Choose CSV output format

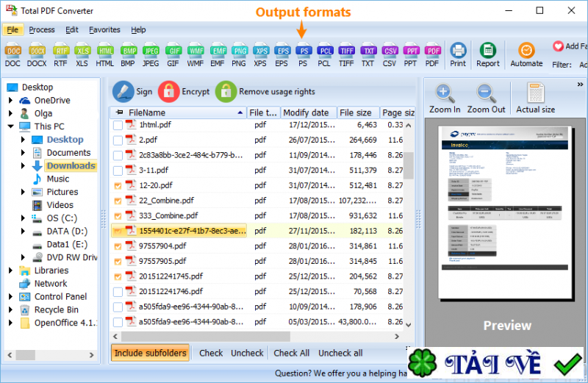390,55
